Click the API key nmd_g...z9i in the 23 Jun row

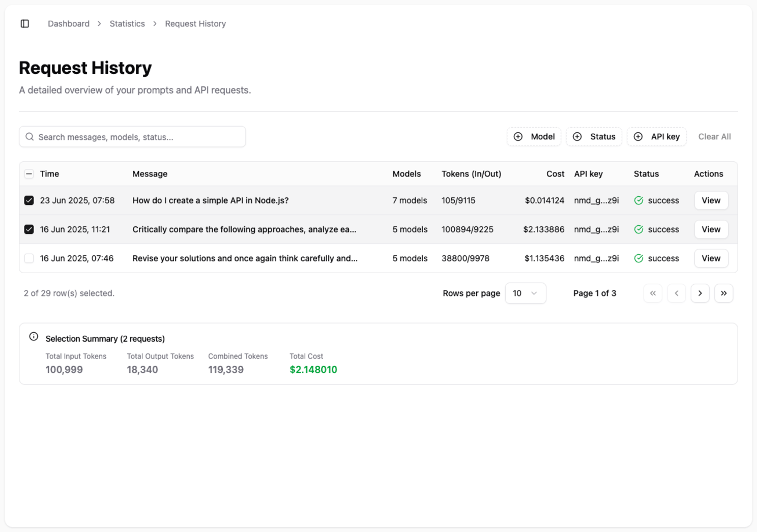pyautogui.click(x=596, y=200)
